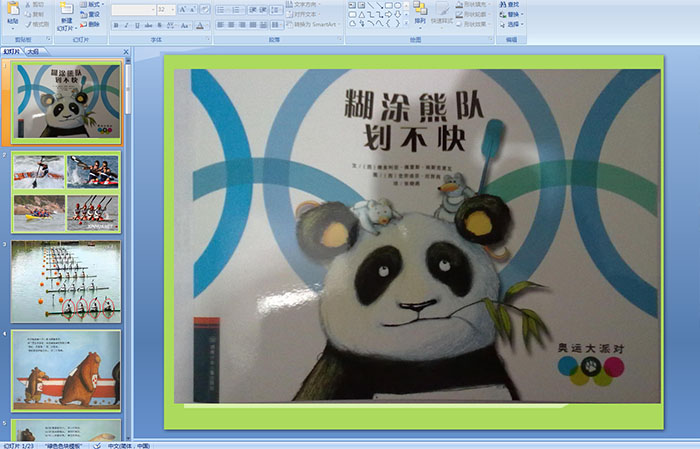
Task: Click the Decrease Indent icon
Action: 252,9
